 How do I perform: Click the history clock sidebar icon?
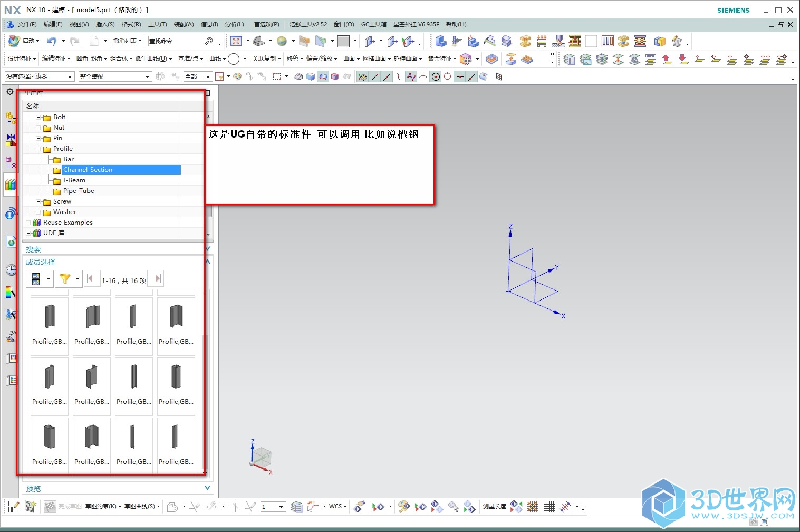11,270
